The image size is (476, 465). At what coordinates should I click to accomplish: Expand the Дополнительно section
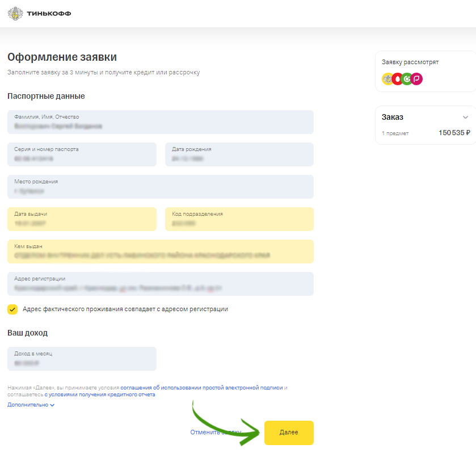click(31, 405)
